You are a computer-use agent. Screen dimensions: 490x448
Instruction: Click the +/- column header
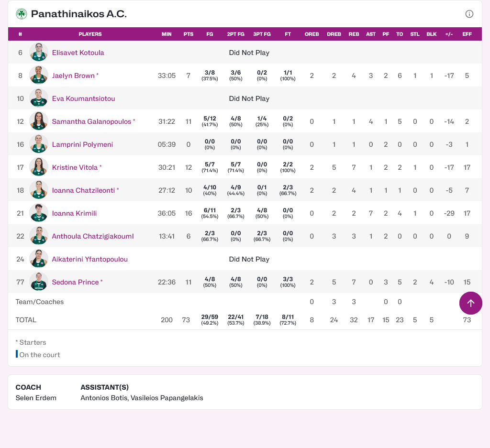449,34
